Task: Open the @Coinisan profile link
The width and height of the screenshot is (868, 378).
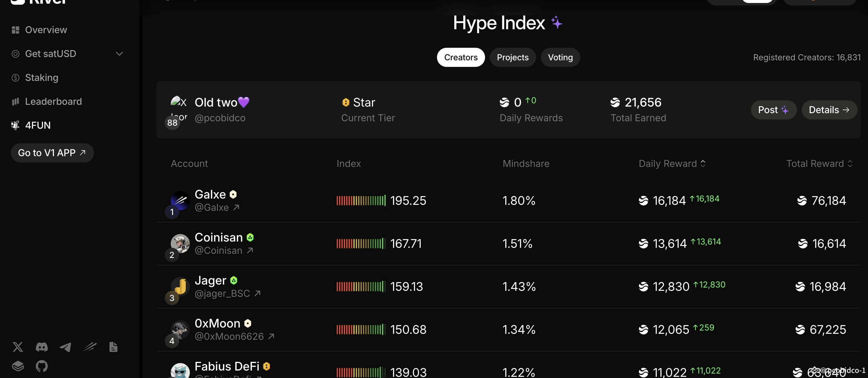Action: 224,251
